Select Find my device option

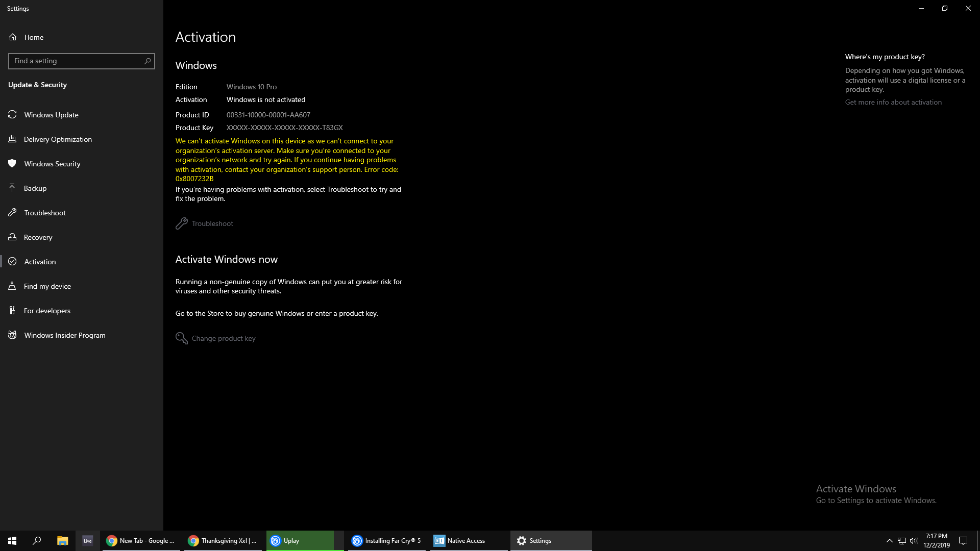click(x=47, y=286)
